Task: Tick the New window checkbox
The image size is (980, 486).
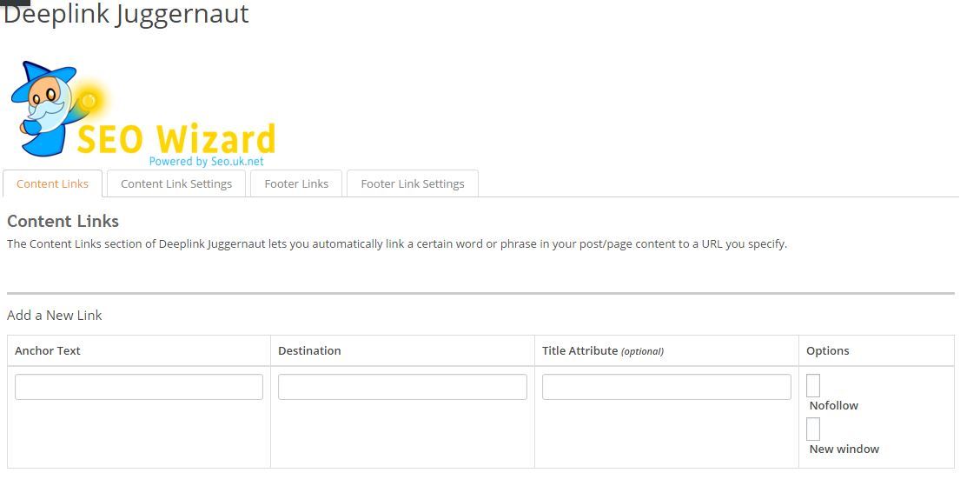Action: [813, 429]
